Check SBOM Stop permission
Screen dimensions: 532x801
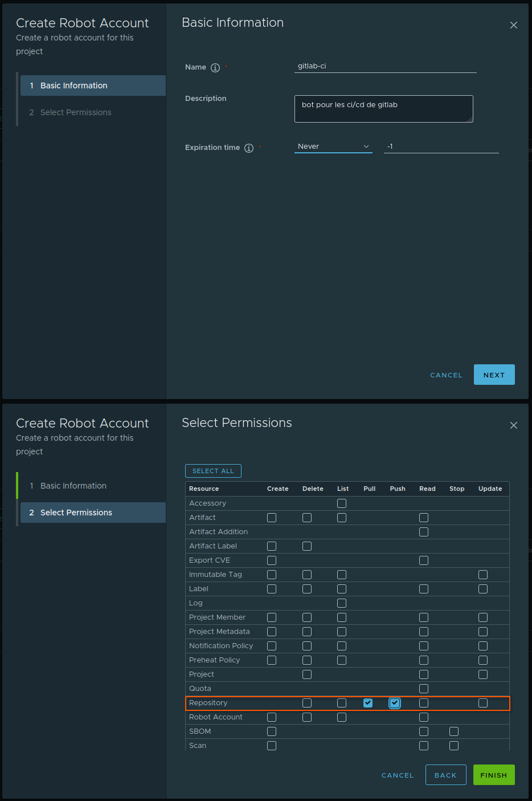tap(454, 731)
